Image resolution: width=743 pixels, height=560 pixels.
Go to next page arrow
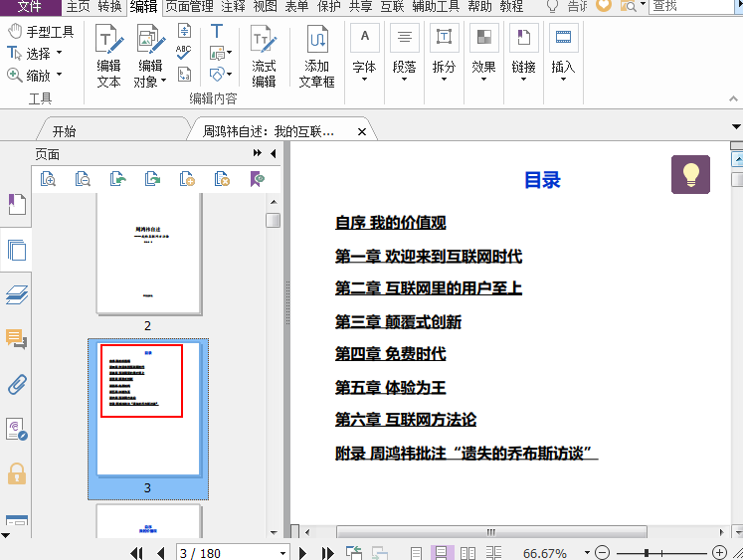click(x=302, y=553)
